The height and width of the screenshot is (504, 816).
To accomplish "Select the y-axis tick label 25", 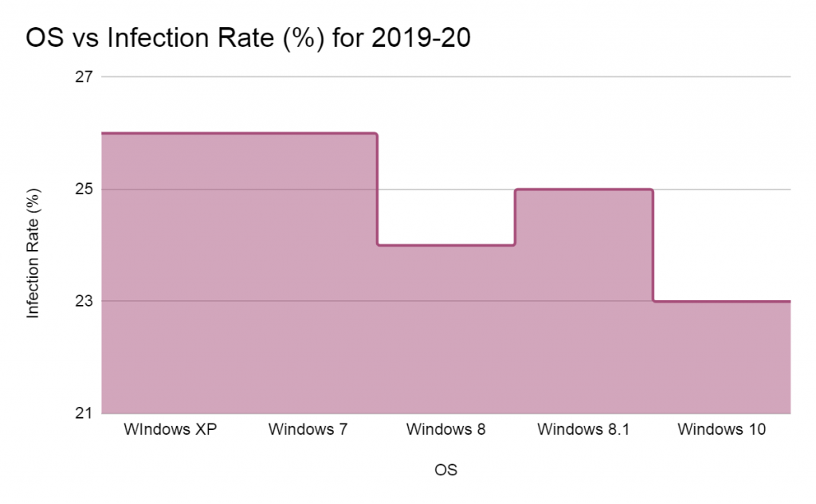I will coord(85,189).
